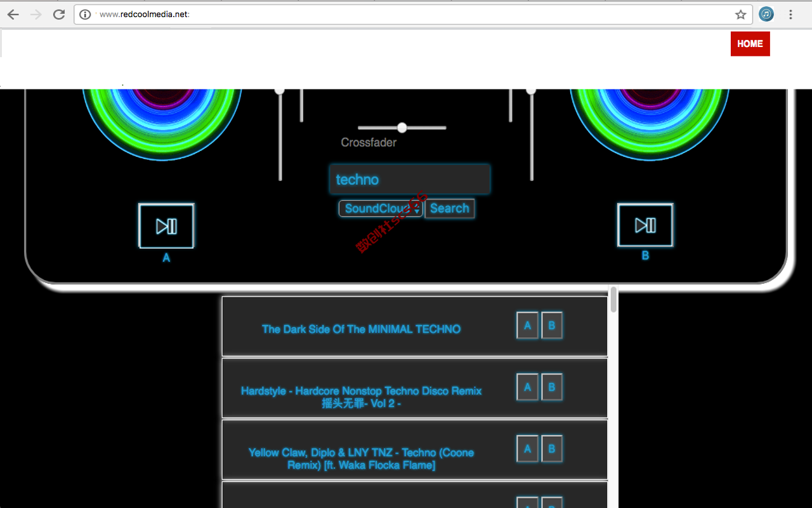Open the SoundCloud source dropdown

point(381,208)
